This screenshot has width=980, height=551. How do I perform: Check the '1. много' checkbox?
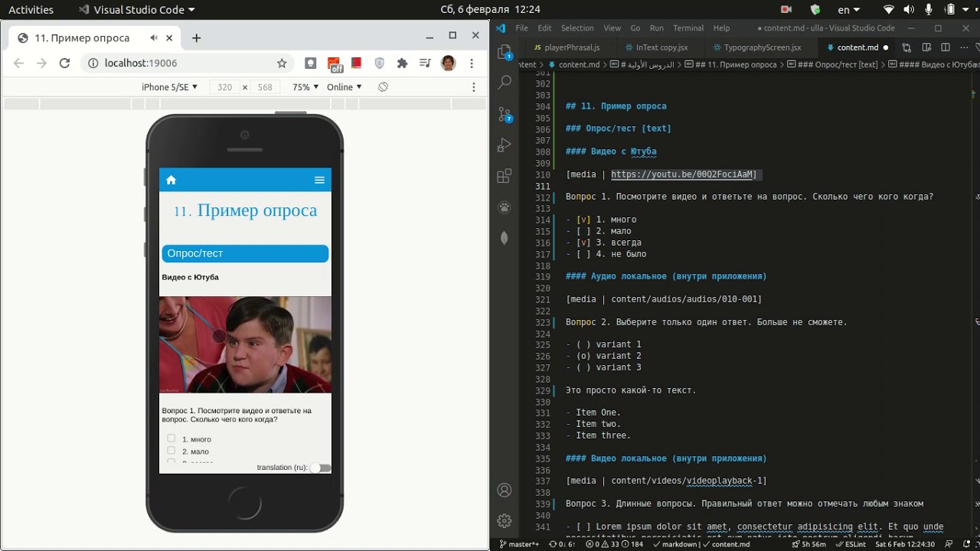(x=171, y=439)
